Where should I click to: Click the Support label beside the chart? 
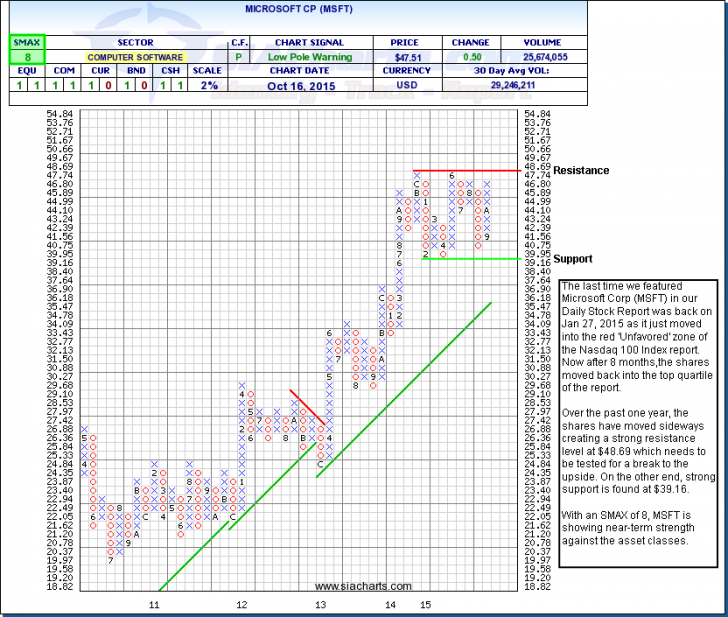[x=573, y=259]
